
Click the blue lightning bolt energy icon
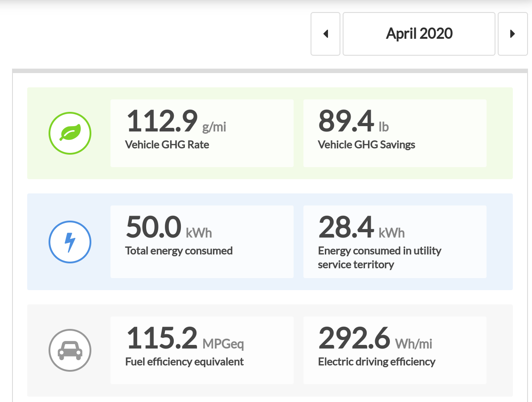click(x=70, y=242)
